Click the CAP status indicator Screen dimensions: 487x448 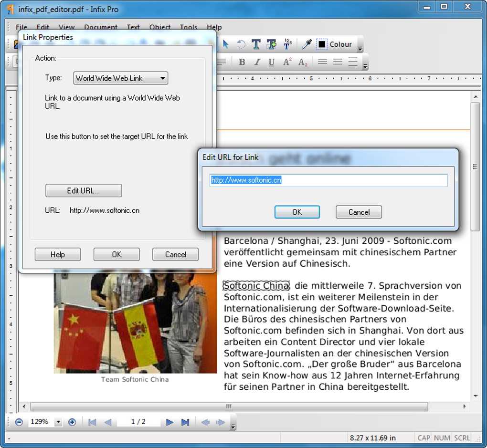(x=423, y=438)
